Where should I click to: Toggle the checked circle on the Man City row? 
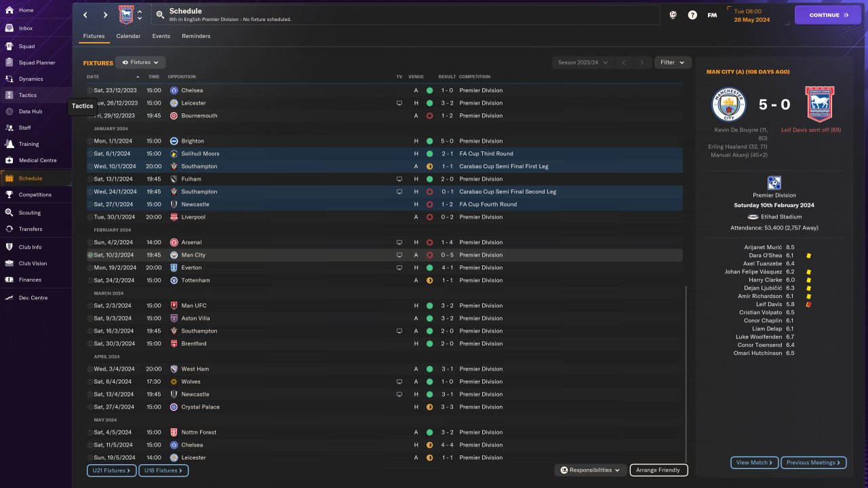pyautogui.click(x=90, y=255)
